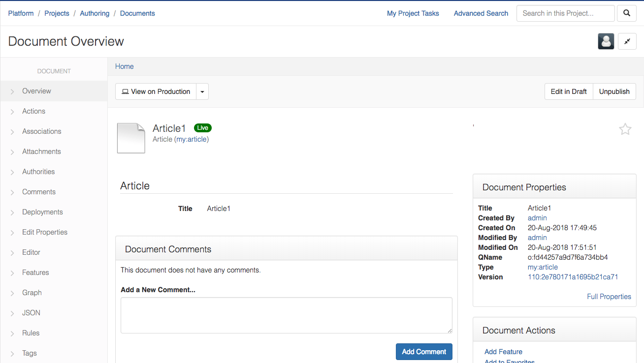This screenshot has width=644, height=363.
Task: Click the collapse fullscreen arrows icon
Action: click(x=627, y=41)
